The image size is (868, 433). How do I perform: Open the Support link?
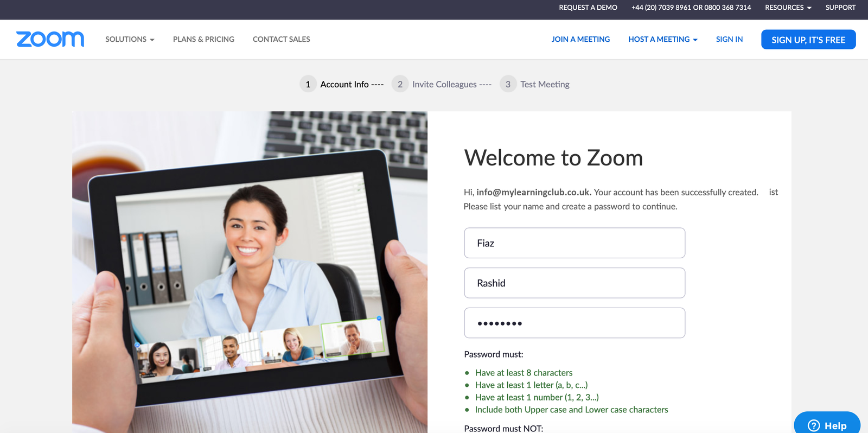tap(840, 8)
